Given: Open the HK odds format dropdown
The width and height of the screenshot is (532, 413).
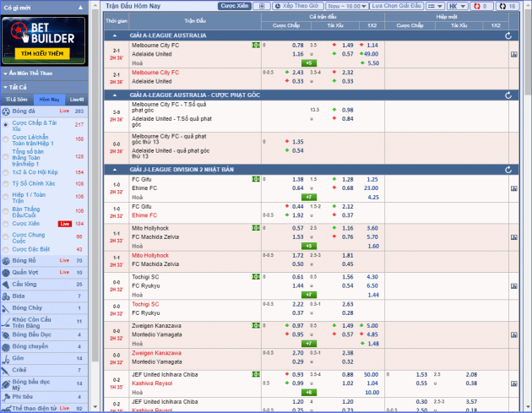Looking at the screenshot, I should pos(458,6).
